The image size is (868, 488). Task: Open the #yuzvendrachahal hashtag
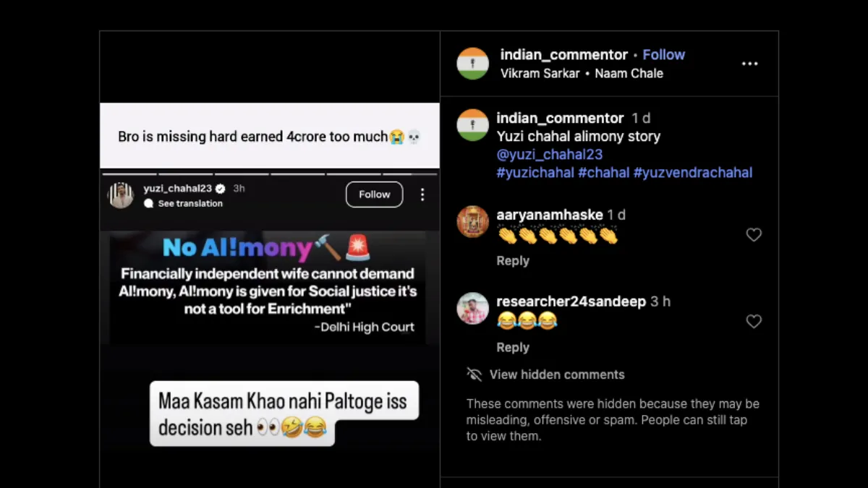coord(693,173)
